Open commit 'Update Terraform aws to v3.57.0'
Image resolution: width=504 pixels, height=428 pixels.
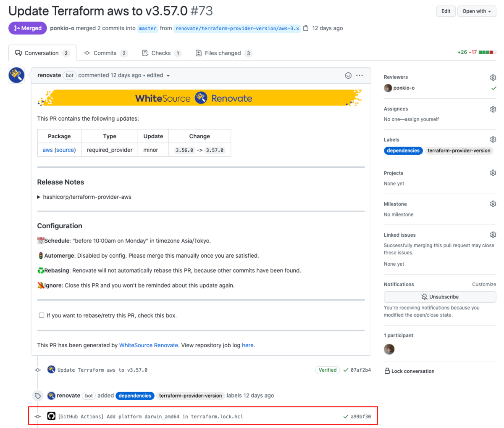(102, 370)
